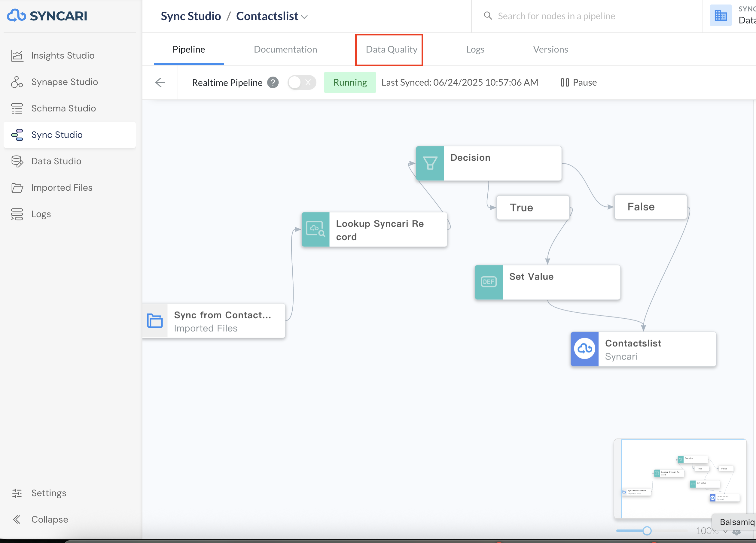This screenshot has width=756, height=543.
Task: Select Sync Studio in the sidebar
Action: [69, 135]
